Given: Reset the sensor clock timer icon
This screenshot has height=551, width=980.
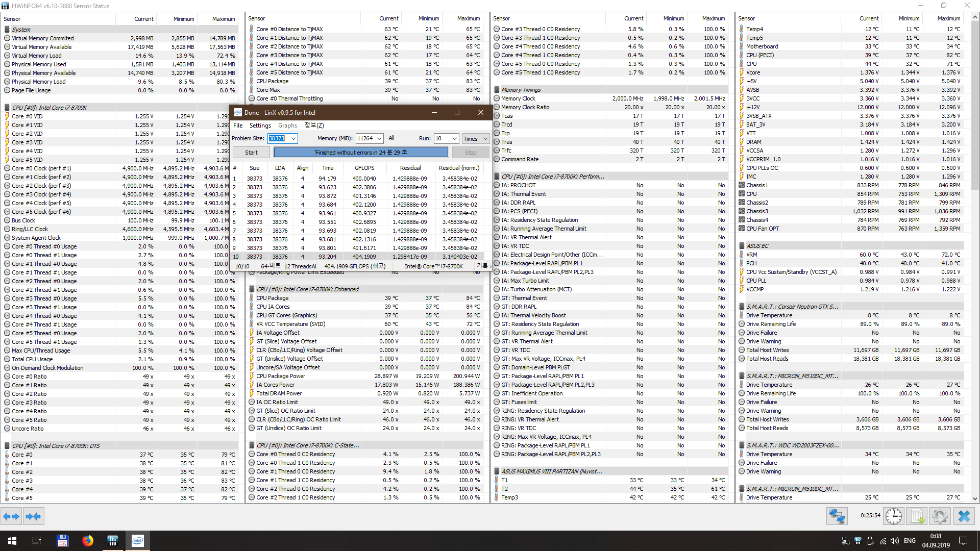Looking at the screenshot, I should (893, 516).
